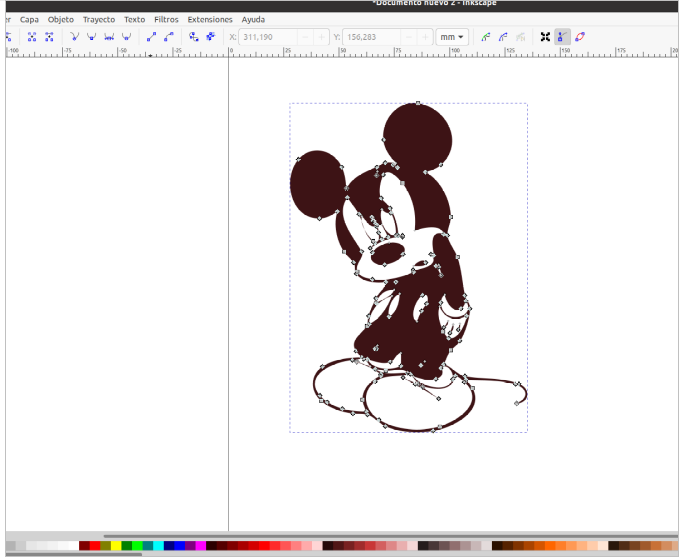Click the object to path icon
Screen dimensions: 686x560
pos(193,37)
